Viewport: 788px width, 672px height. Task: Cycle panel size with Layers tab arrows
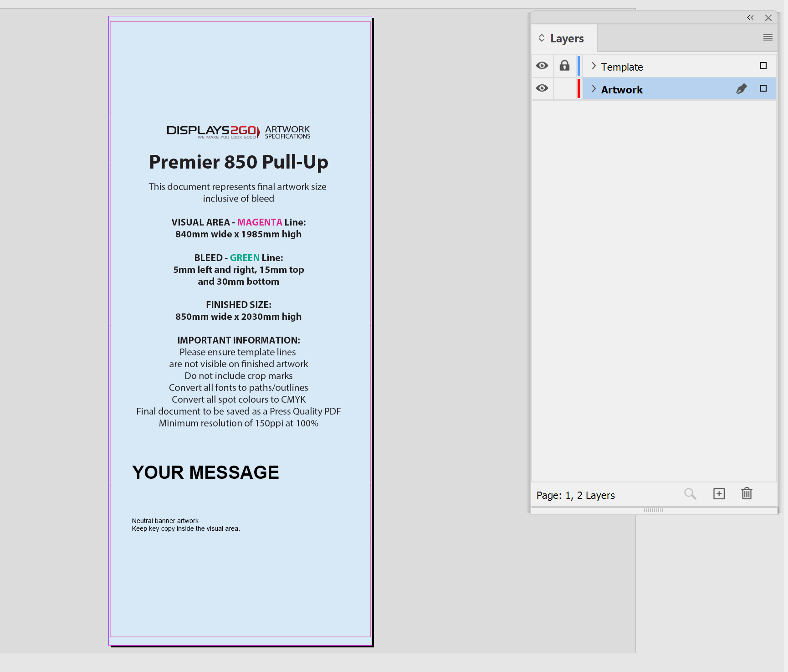(542, 38)
